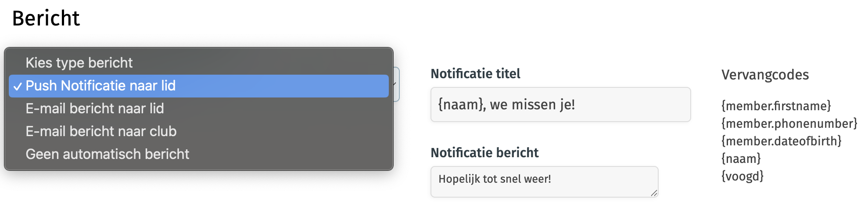Click the {member.firstname} replacement code
The width and height of the screenshot is (868, 202).
(776, 106)
